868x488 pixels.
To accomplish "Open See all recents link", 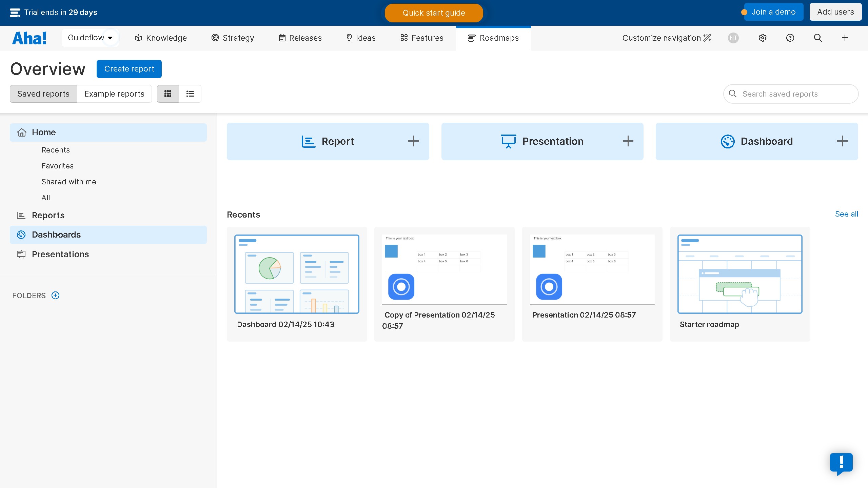I will point(846,214).
